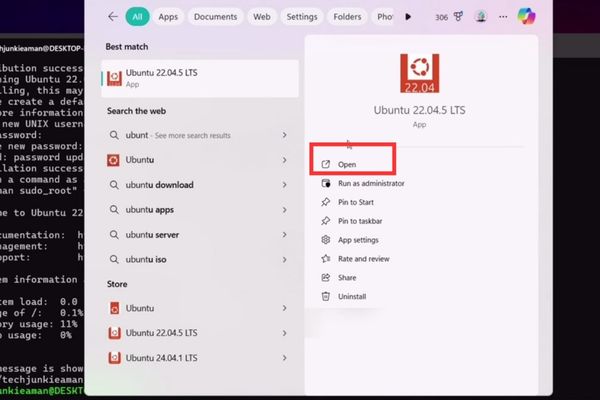
Task: Switch to the Documents filter tab
Action: (x=215, y=17)
